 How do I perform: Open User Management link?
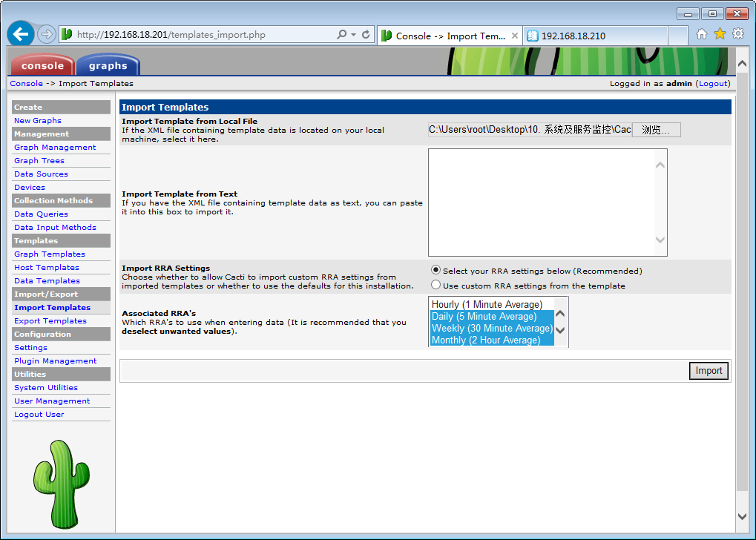coord(52,401)
